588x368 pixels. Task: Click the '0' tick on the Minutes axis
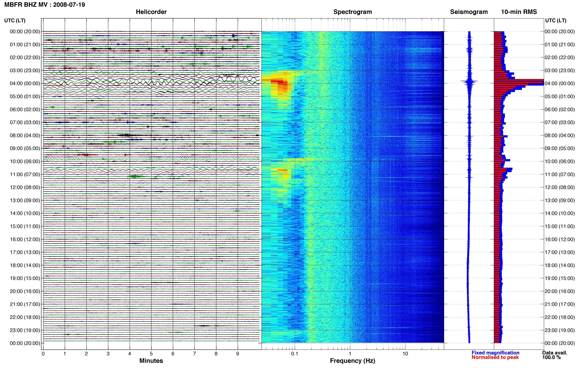(x=43, y=354)
